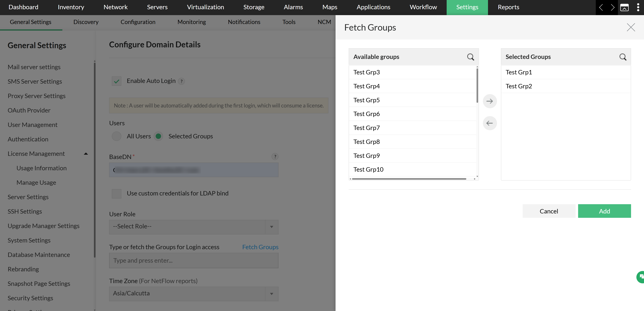Open the three-dot more options menu

pos(638,8)
